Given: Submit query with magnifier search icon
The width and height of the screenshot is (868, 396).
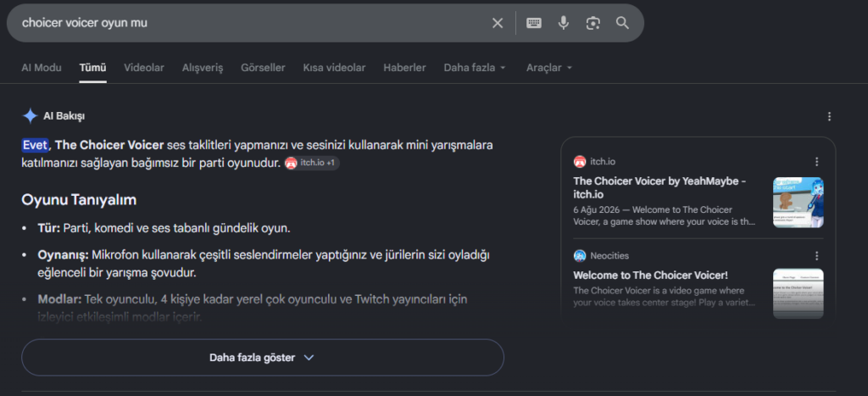Looking at the screenshot, I should [x=623, y=23].
